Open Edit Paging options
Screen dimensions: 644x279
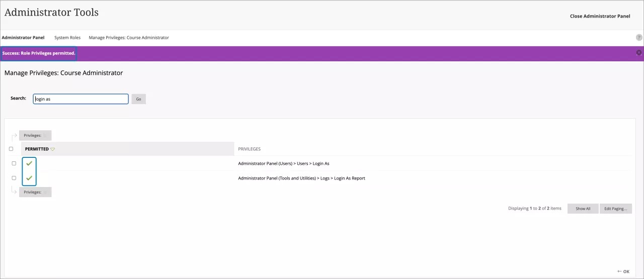(x=615, y=209)
